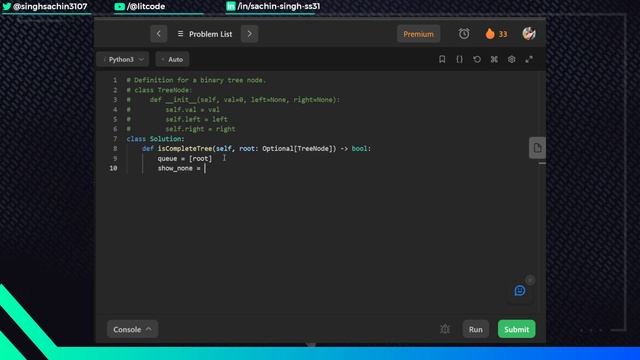Open the user profile avatar

[529, 33]
